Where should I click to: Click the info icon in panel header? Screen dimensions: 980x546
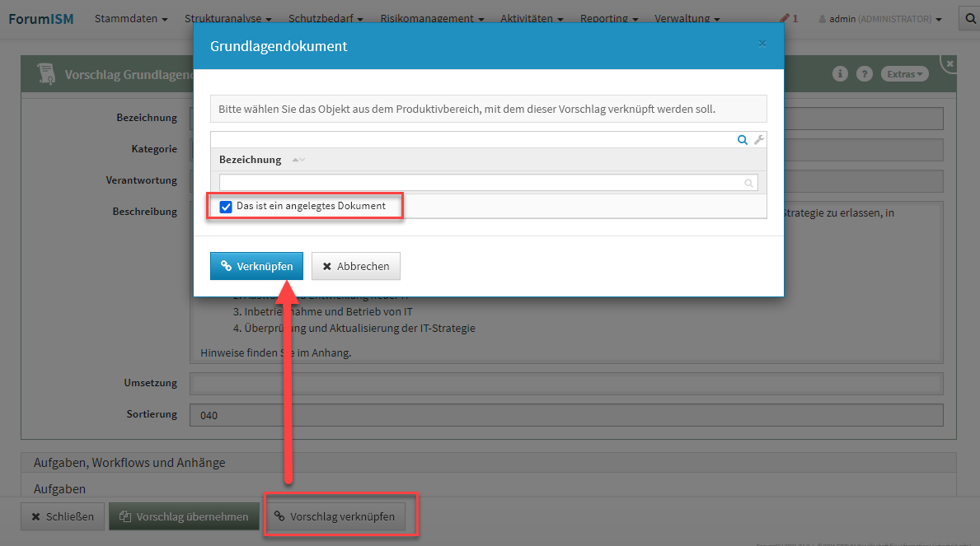840,74
